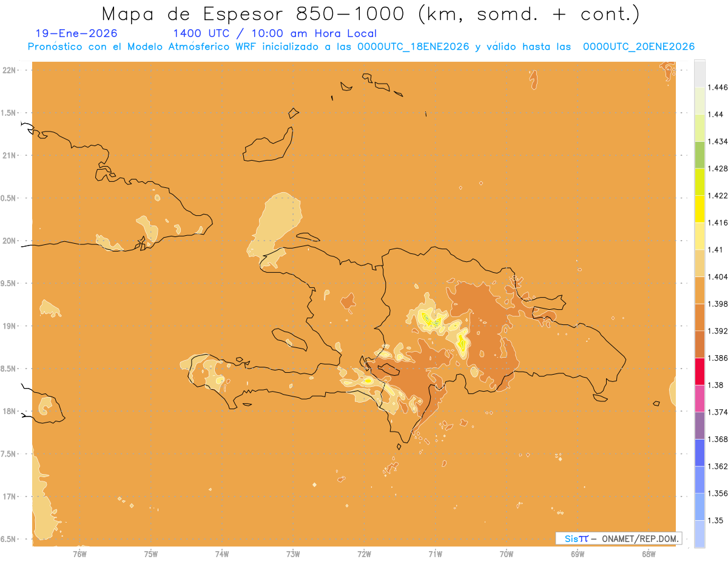
Task: Click the longitude axis label '72W'
Action: [364, 554]
